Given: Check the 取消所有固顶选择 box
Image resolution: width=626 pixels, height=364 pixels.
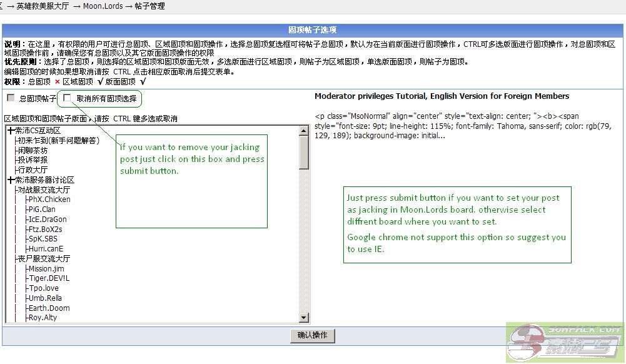Looking at the screenshot, I should (x=67, y=98).
